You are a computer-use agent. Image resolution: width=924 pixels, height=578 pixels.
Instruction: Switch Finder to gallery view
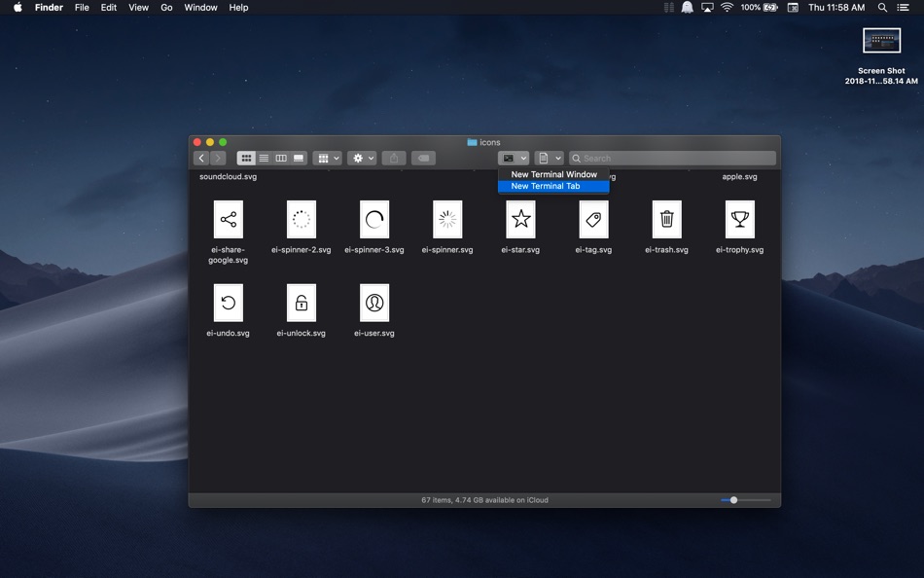pyautogui.click(x=299, y=158)
